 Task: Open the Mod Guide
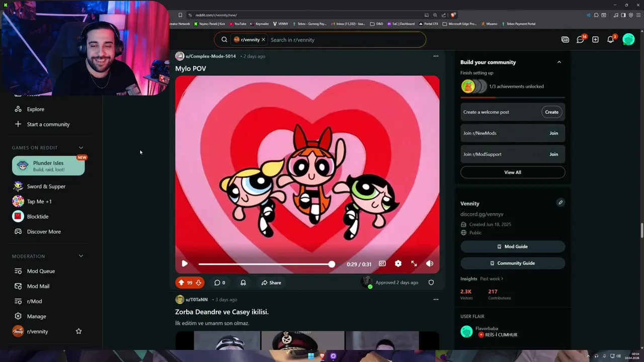[513, 246]
